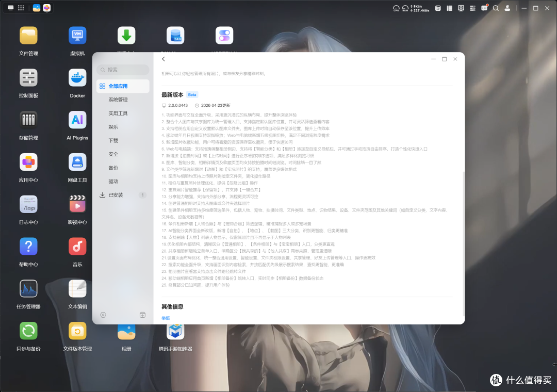557x392 pixels.
Task: Show desktop via top-left monitor icon
Action: click(11, 8)
